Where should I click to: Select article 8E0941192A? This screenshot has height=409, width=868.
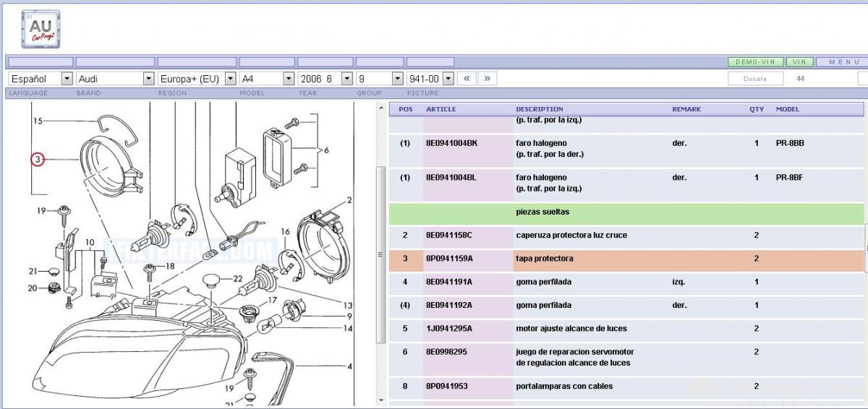click(x=448, y=305)
